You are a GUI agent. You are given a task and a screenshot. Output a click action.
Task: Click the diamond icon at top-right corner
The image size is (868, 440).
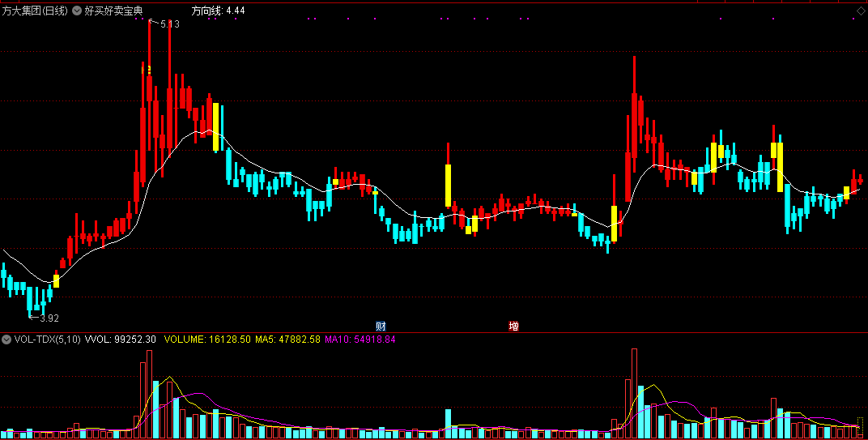861,11
